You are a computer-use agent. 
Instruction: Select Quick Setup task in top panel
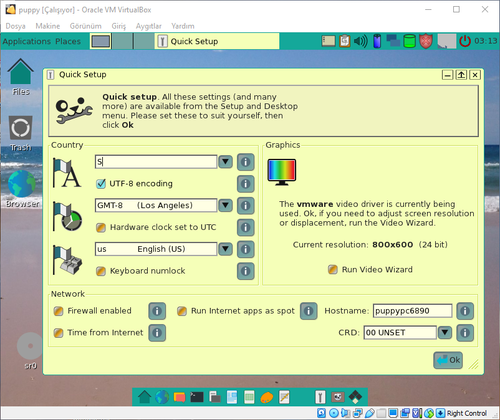tap(217, 41)
